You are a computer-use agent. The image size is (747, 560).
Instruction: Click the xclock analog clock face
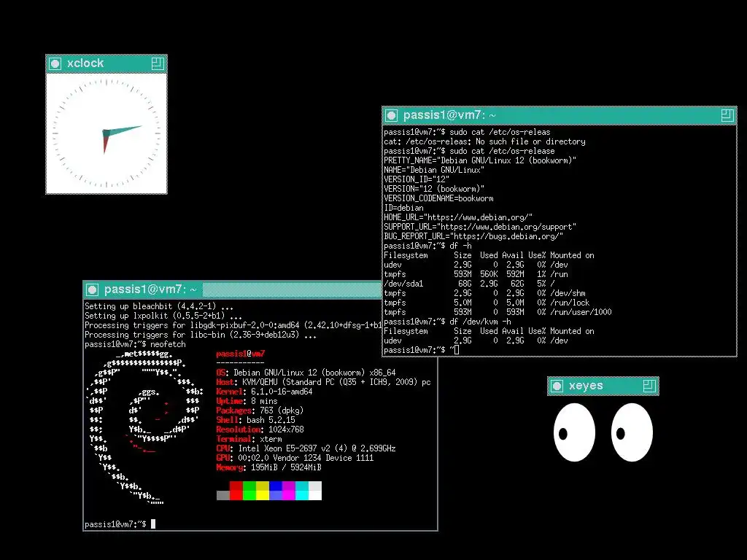point(107,133)
